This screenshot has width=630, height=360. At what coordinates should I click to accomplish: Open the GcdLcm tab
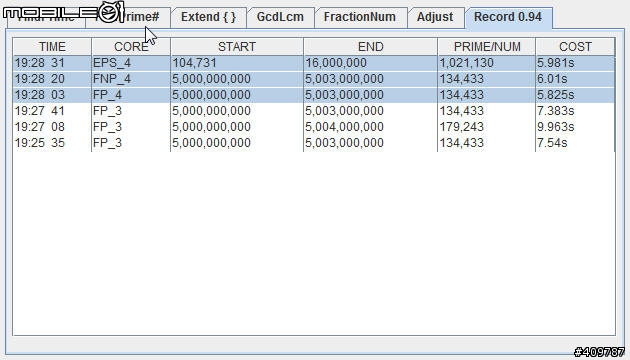point(280,18)
